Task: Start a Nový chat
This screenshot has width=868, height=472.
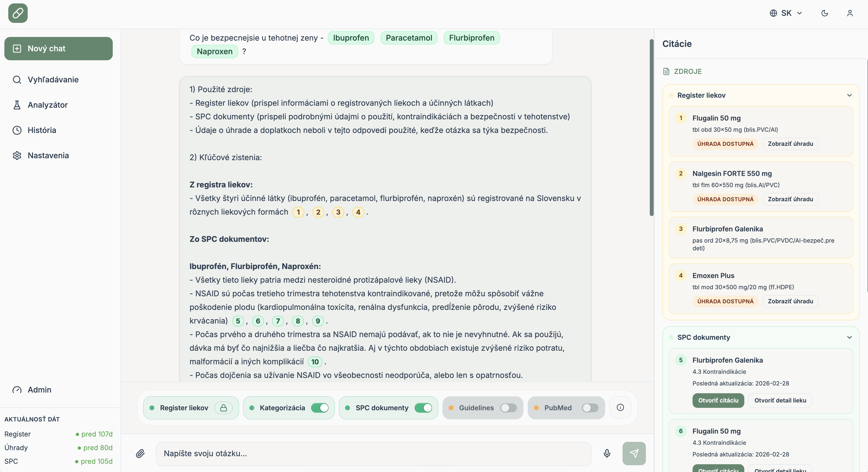Action: pos(58,49)
